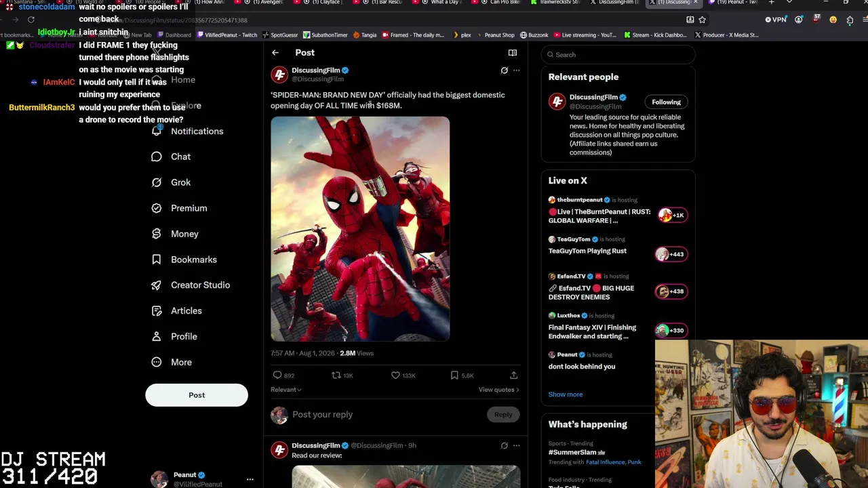Open the SubathonTimer bookmark
The image size is (868, 488).
(325, 35)
